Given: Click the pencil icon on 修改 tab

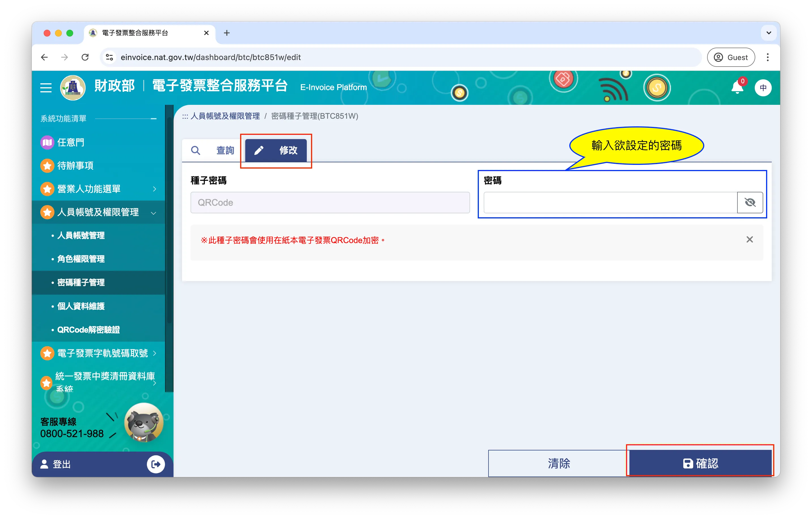Looking at the screenshot, I should (259, 150).
